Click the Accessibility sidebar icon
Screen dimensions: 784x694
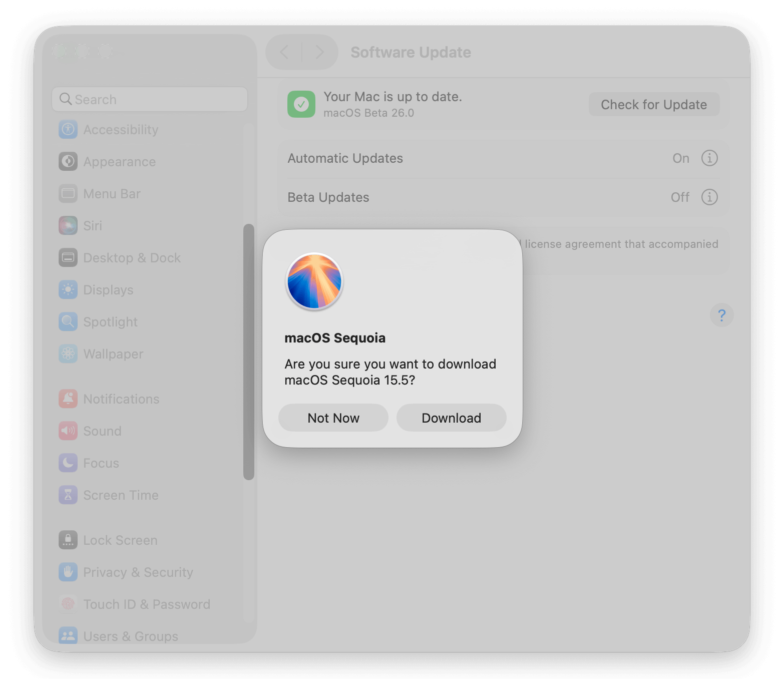coord(68,130)
